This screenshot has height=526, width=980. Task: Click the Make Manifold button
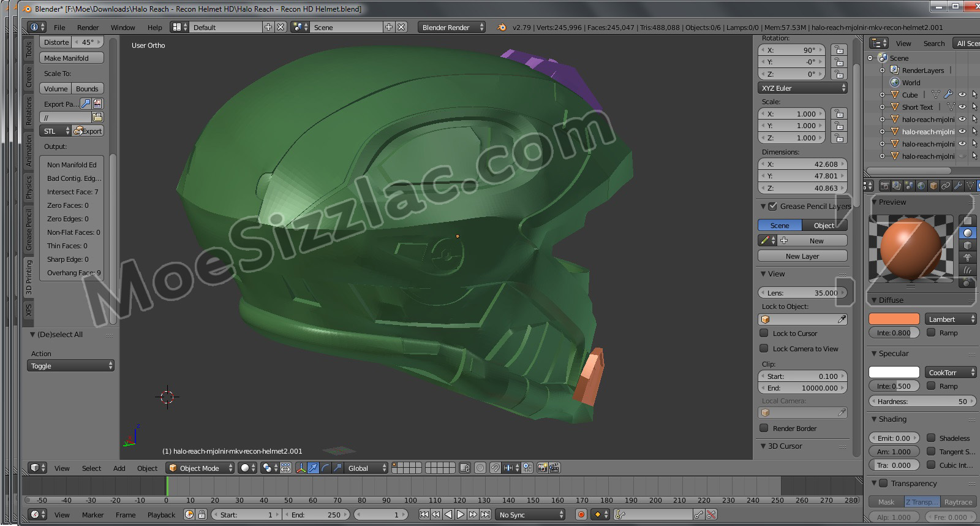coord(72,58)
